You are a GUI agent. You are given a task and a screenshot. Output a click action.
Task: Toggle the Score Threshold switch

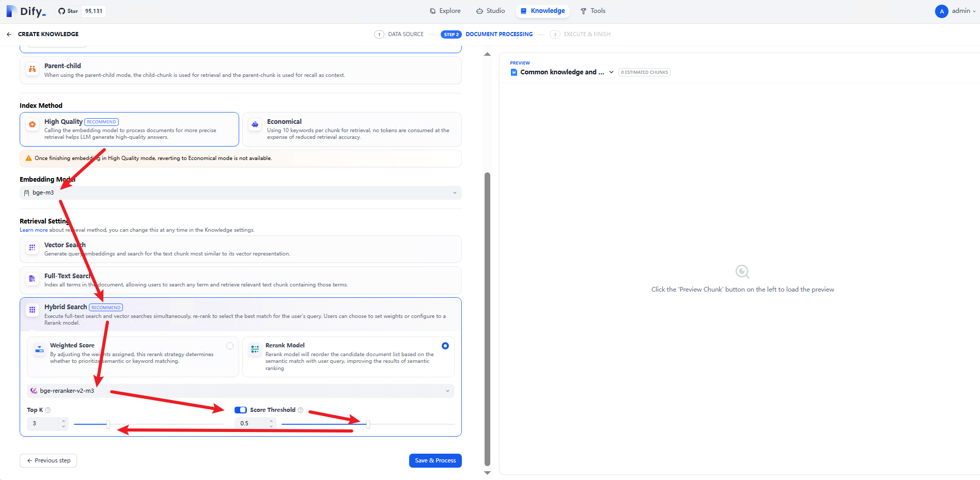(x=240, y=410)
